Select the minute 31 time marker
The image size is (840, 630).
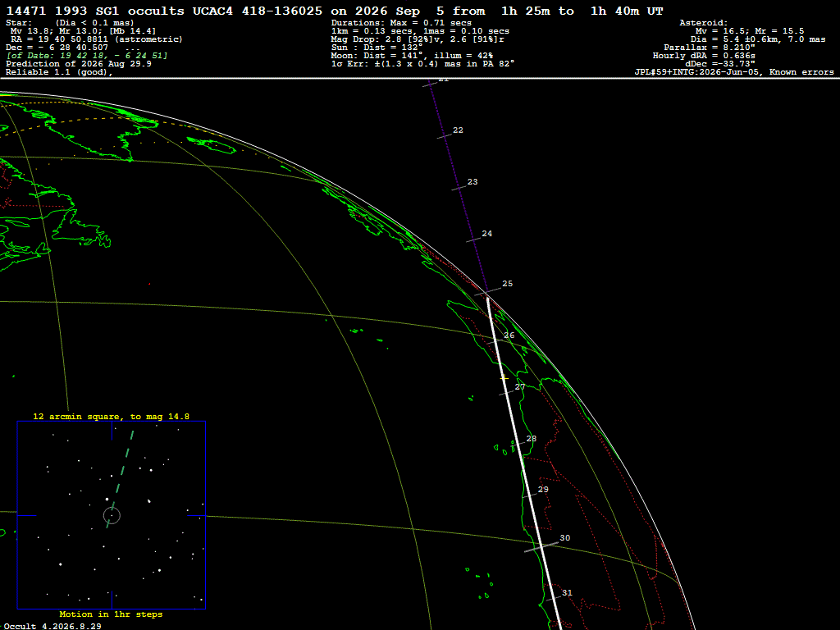click(568, 593)
